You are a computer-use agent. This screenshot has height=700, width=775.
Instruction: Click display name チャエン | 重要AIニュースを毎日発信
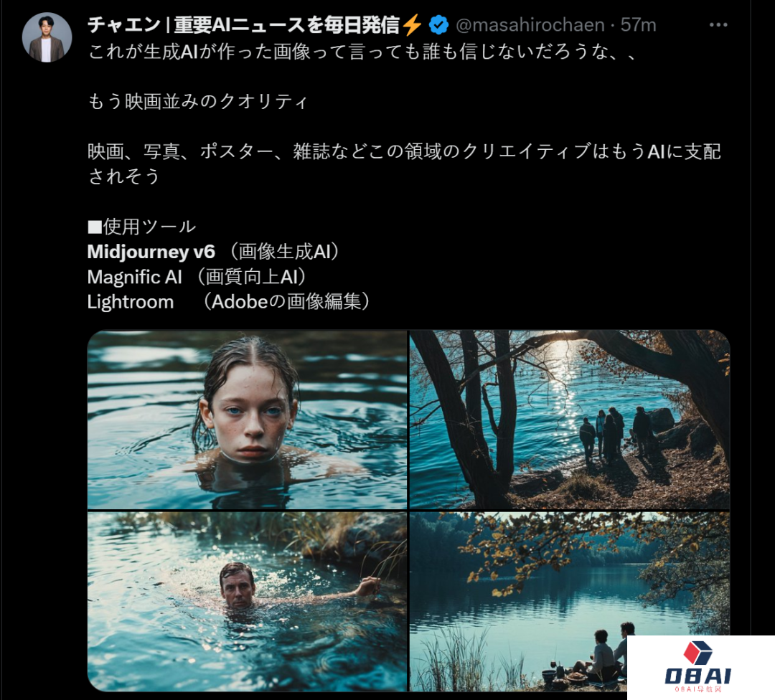(x=244, y=24)
